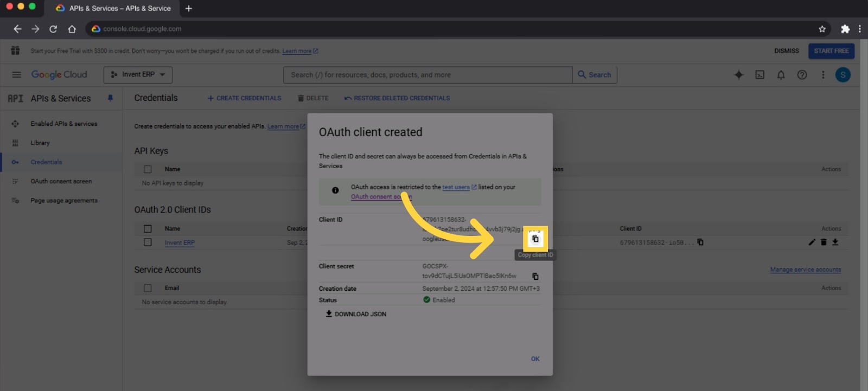868x391 pixels.
Task: Confirm dialog with OK button
Action: (x=535, y=359)
